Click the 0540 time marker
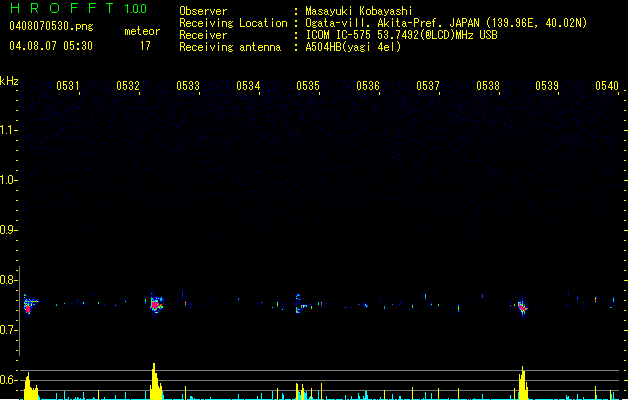629x400 pixels. [607, 86]
